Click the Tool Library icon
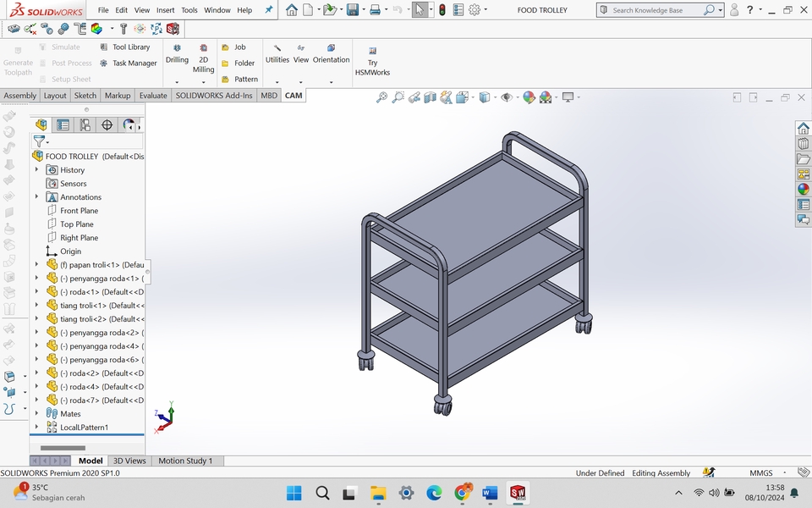Screen dimensions: 812x508 [x=102, y=47]
